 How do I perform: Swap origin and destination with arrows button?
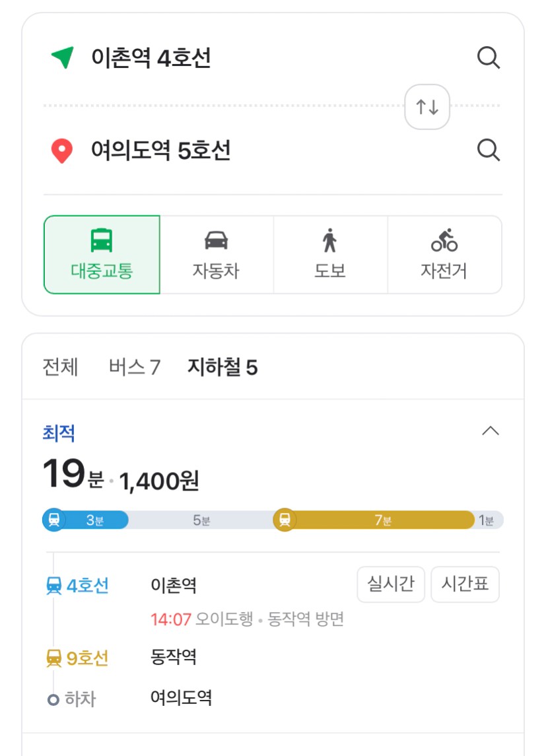[x=427, y=106]
